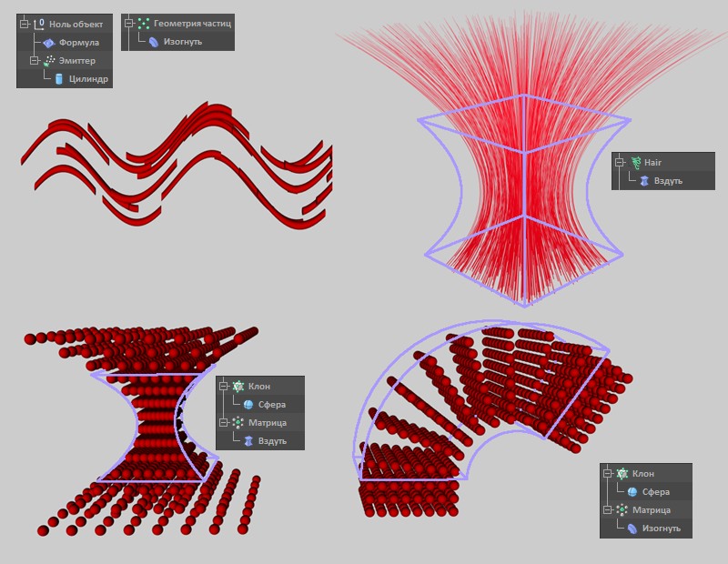The image size is (728, 564).
Task: Select the Вздуть icon under Матрица
Action: [248, 441]
